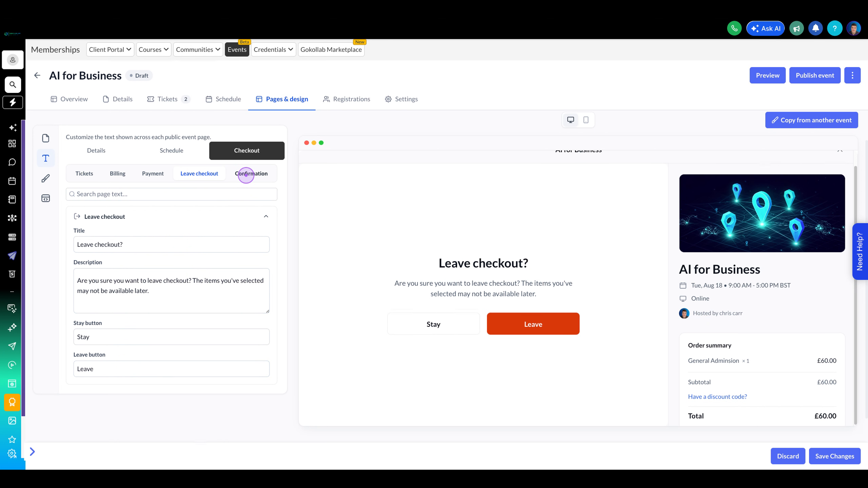Open the notifications bell
868x488 pixels.
[x=815, y=28]
